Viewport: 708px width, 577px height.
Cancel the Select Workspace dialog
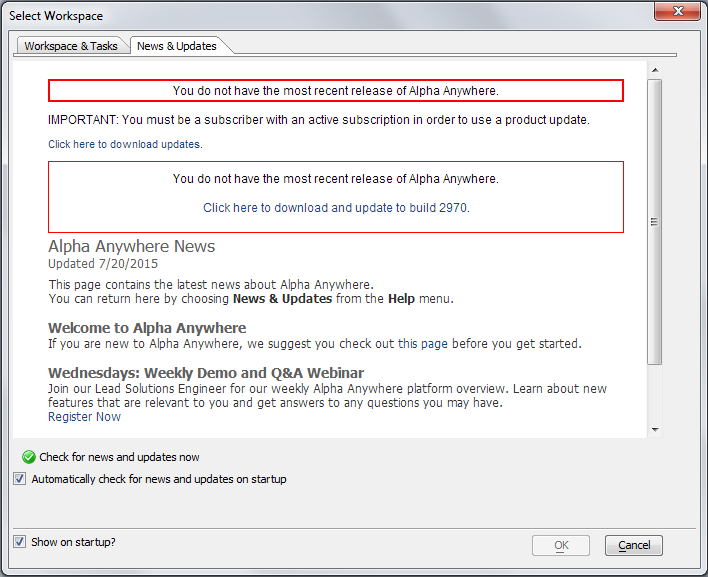pos(633,545)
